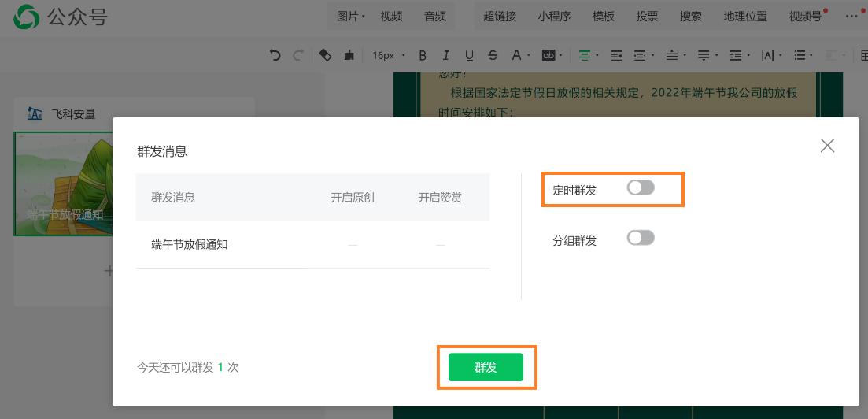Screen dimensions: 868x419
Task: Expand the 图片 insert dropdown
Action: point(350,17)
